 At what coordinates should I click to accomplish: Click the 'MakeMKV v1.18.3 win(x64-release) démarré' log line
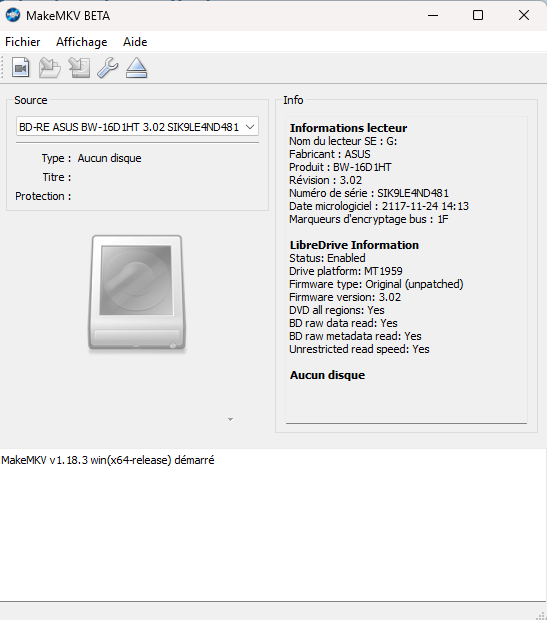pyautogui.click(x=108, y=460)
